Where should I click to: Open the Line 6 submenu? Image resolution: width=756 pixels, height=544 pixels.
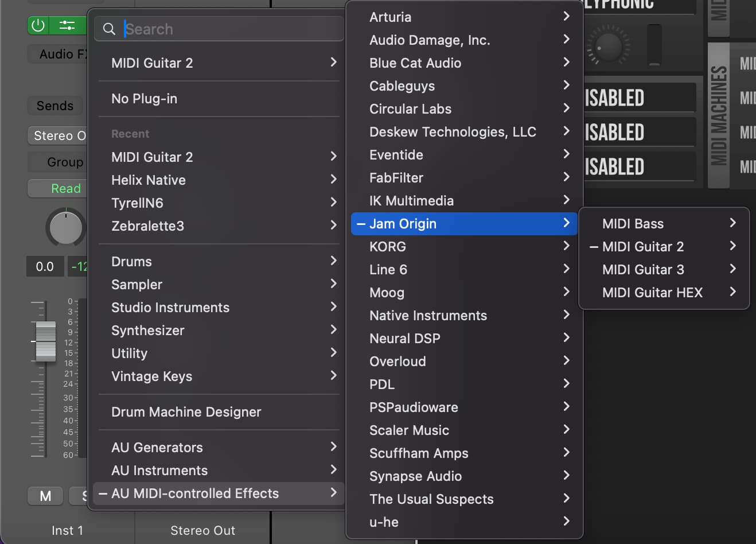464,269
